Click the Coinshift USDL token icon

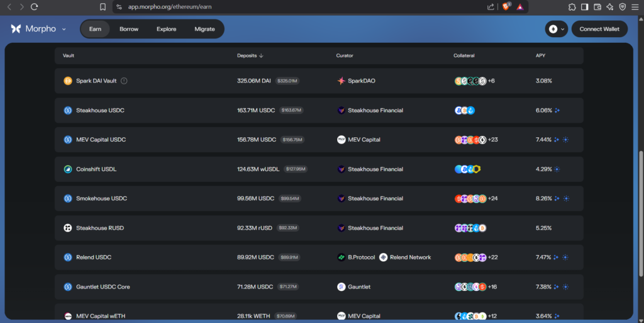68,169
